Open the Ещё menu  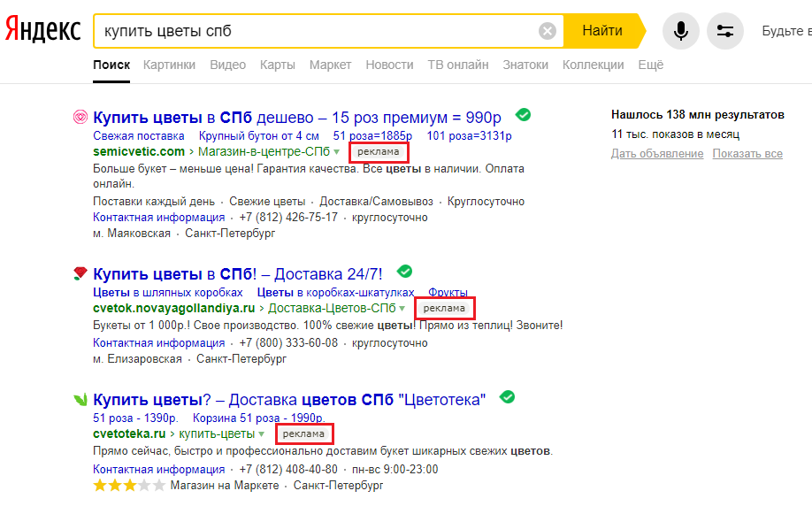point(650,65)
